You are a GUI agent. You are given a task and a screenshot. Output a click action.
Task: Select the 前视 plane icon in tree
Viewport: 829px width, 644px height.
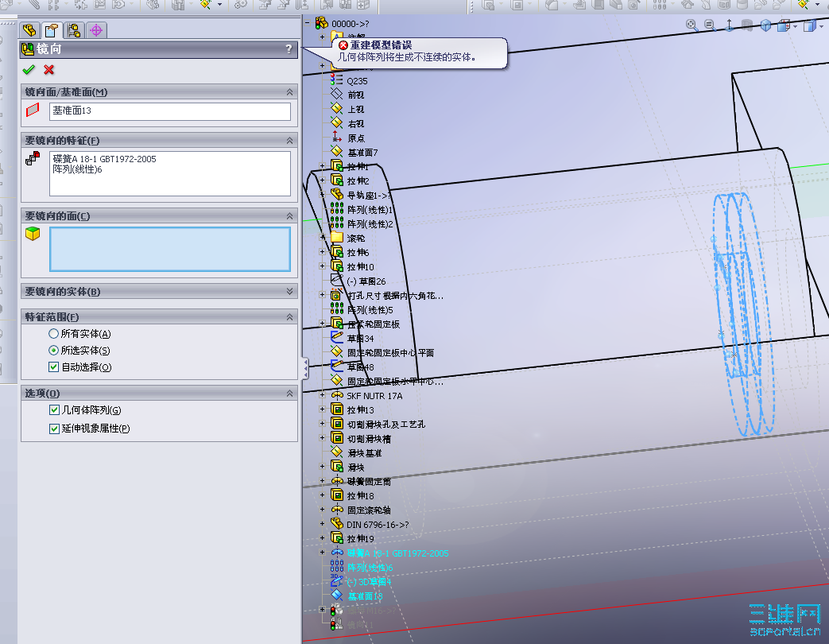click(337, 94)
